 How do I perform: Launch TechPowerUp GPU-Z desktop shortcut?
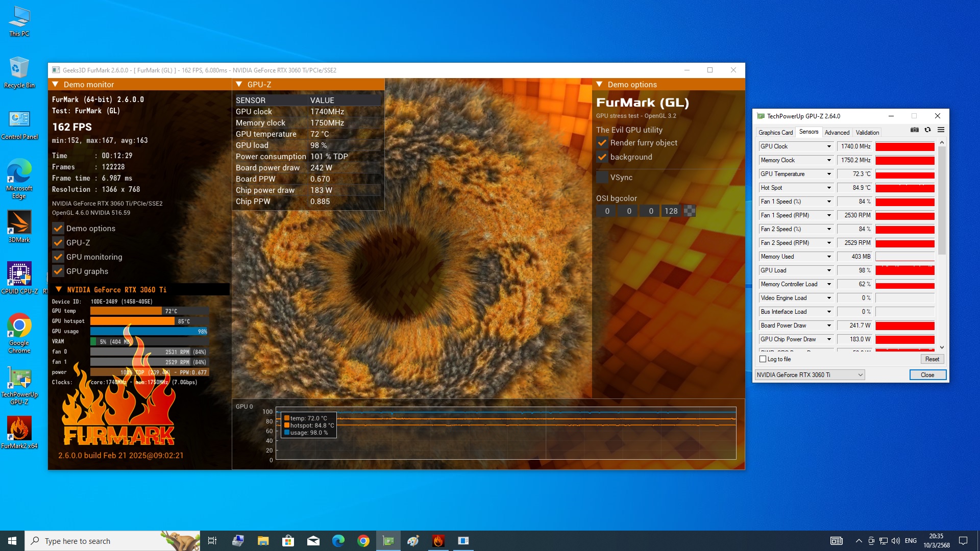pyautogui.click(x=19, y=385)
